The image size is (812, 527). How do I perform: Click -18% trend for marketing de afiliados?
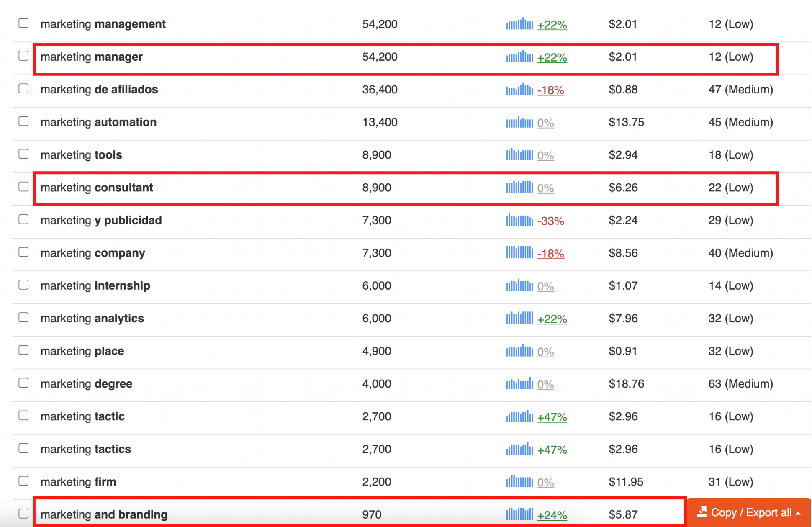pyautogui.click(x=550, y=90)
